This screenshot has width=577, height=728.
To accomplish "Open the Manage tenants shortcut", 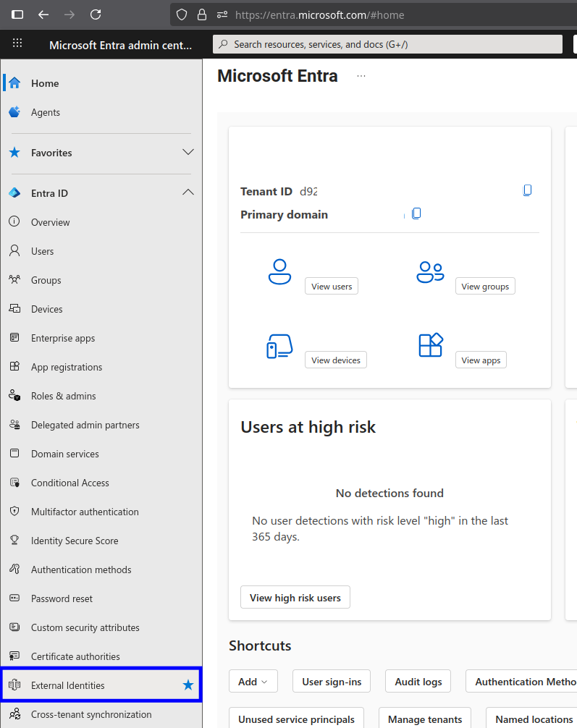I will (x=425, y=719).
